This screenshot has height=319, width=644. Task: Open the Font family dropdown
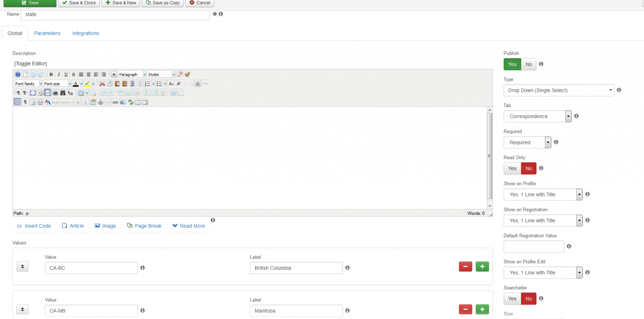coord(28,84)
